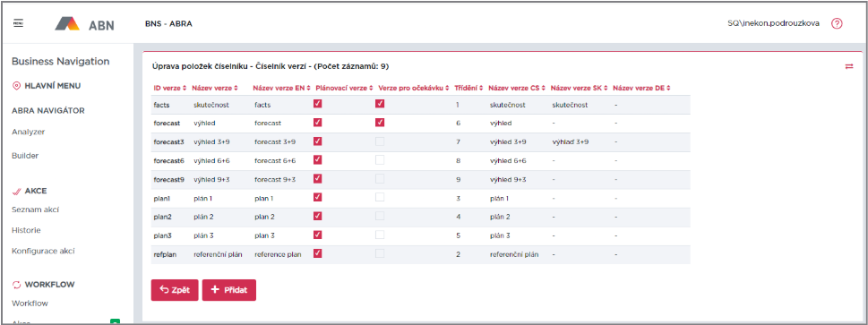868x325 pixels.
Task: Sort by Plánovací verze column
Action: pyautogui.click(x=344, y=88)
